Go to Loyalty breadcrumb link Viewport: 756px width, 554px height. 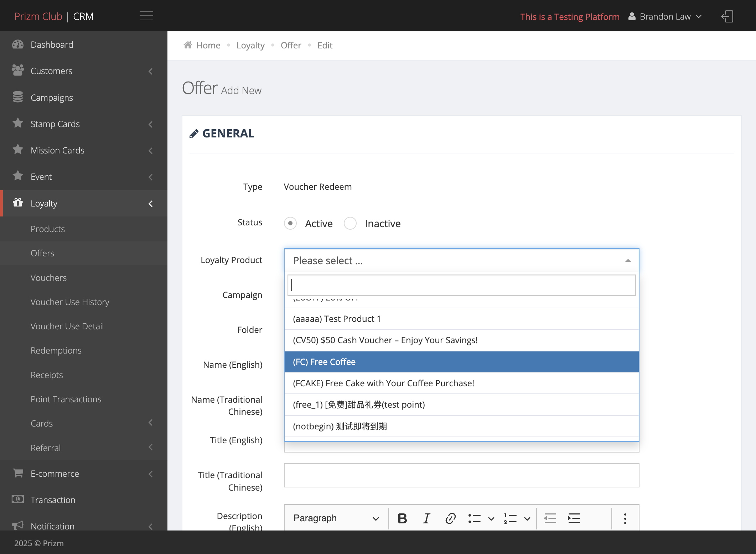[250, 45]
